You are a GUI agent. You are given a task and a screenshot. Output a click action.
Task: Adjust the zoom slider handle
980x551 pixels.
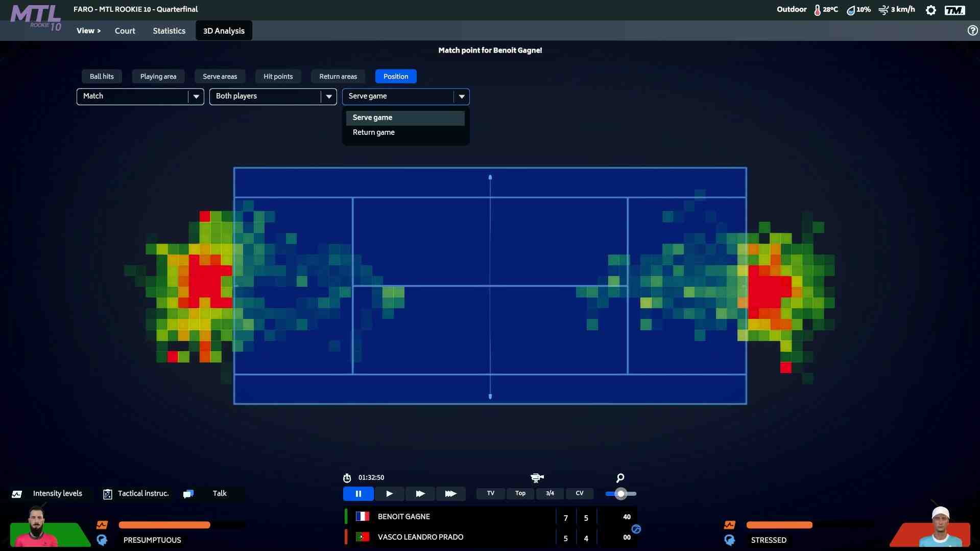(620, 494)
